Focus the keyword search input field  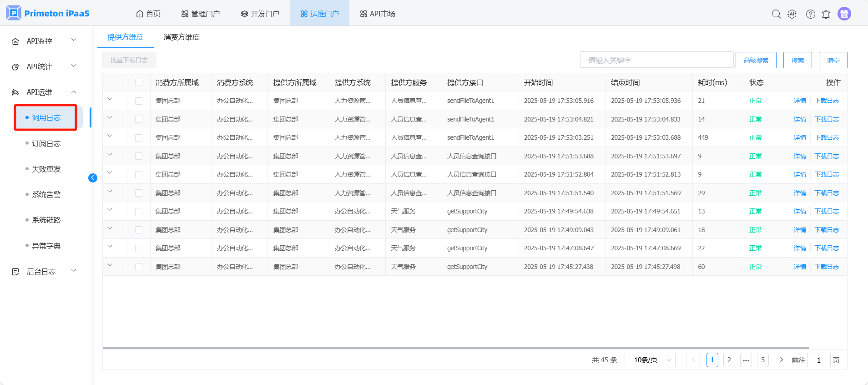(x=656, y=60)
